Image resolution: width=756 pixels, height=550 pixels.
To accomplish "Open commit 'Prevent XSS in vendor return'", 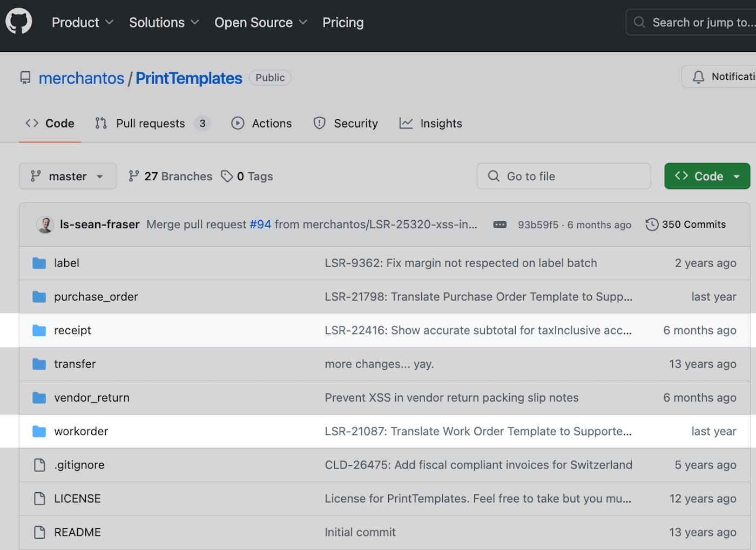I will tap(451, 398).
